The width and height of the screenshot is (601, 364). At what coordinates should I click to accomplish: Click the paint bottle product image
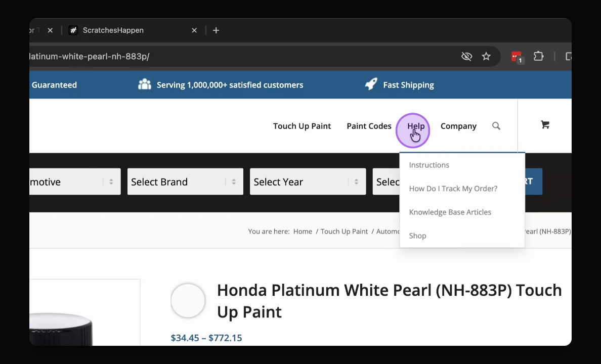pos(61,329)
